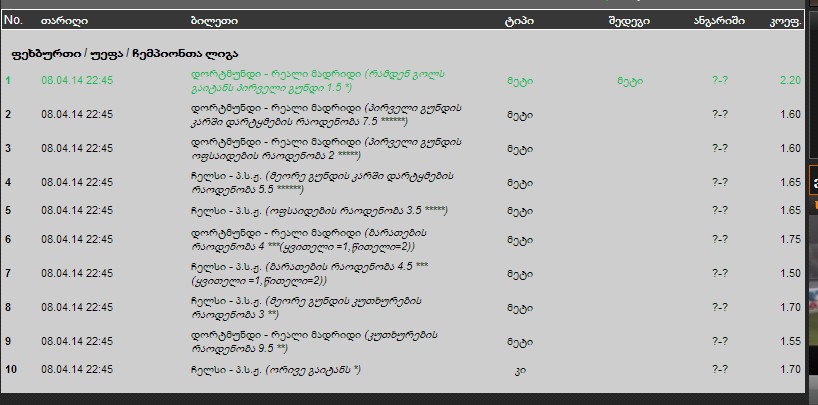Open bet 1 Dortmund-Real Madrid goals 1.5 description
This screenshot has height=405, width=818.
click(318, 81)
